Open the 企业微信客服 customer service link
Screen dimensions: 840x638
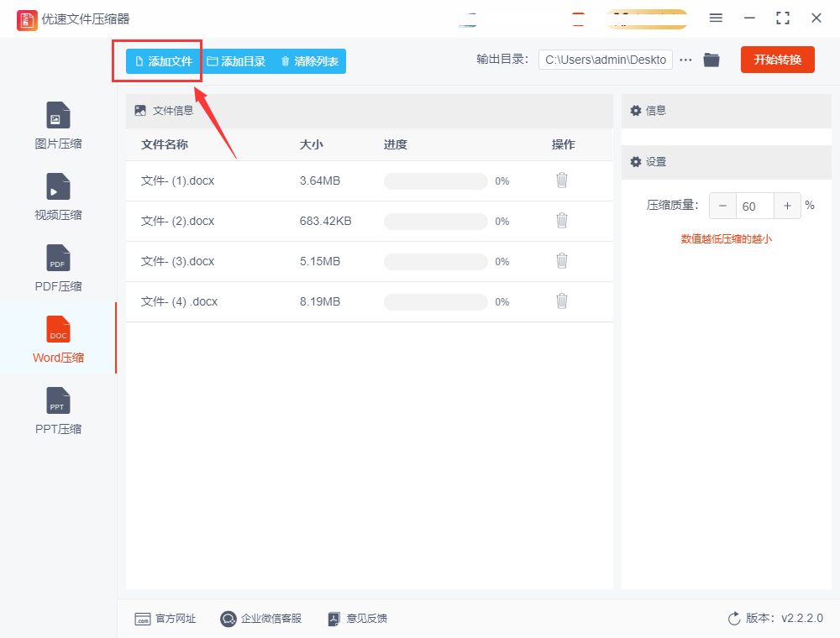[x=261, y=619]
